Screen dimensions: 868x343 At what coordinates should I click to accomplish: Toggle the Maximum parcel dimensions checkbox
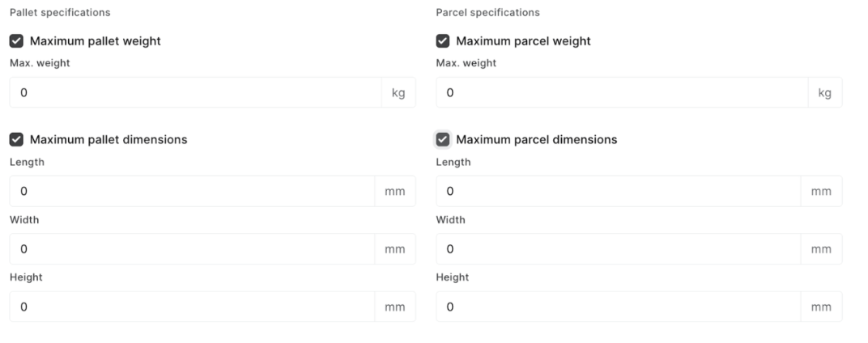click(x=443, y=140)
